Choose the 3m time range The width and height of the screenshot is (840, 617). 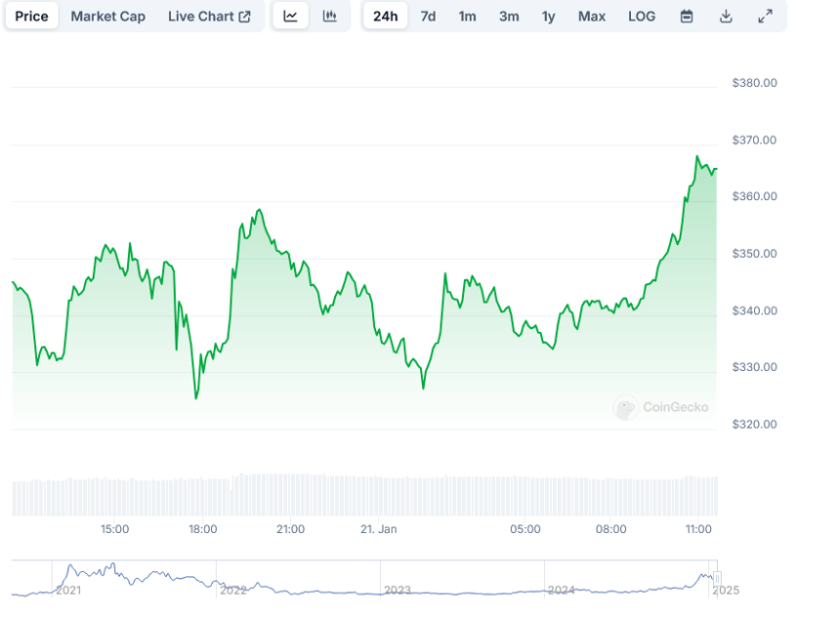pos(509,17)
